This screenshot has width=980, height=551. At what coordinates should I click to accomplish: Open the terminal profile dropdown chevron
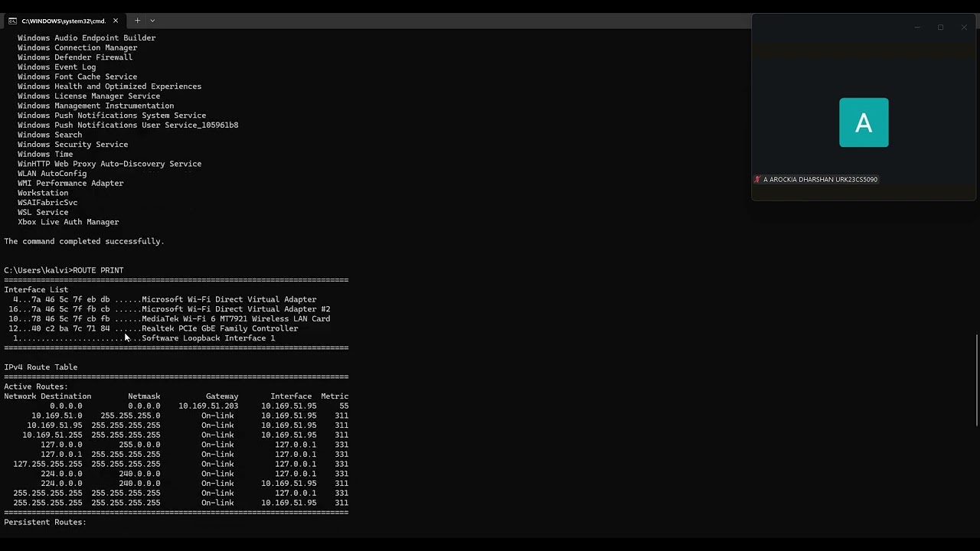click(152, 21)
